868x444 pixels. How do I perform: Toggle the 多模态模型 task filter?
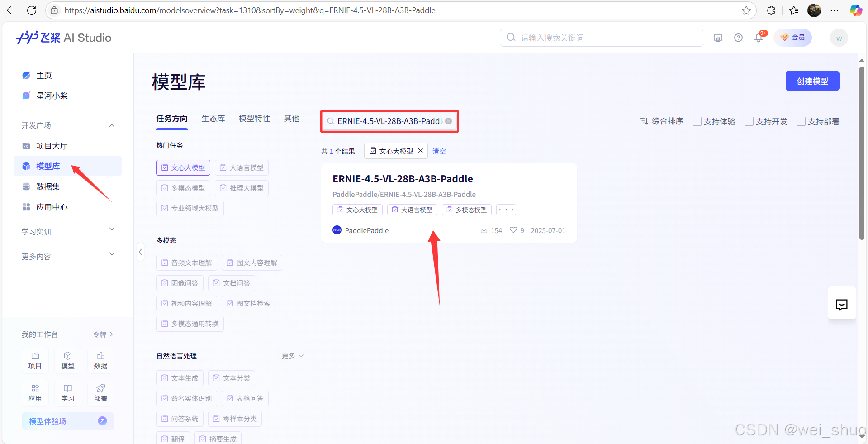(183, 188)
